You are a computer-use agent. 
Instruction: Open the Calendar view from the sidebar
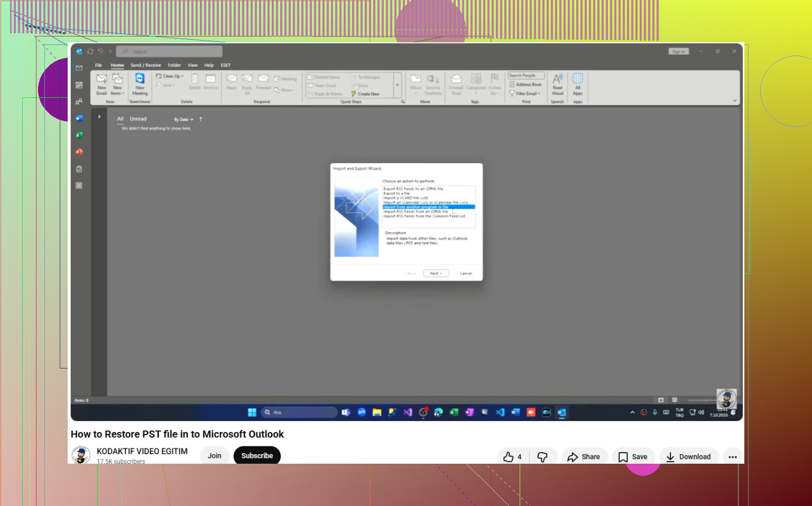79,85
